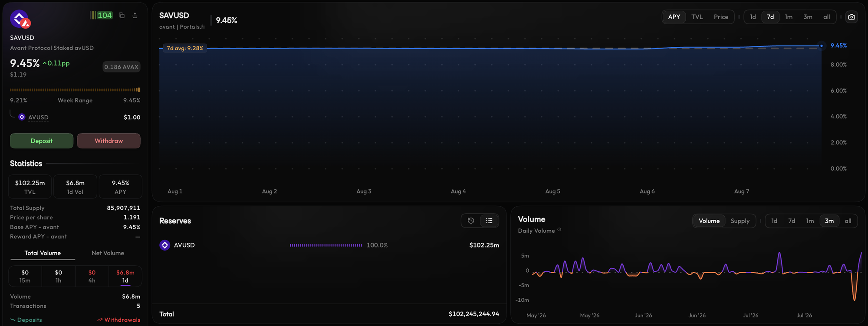Select 15m total volume interval
The width and height of the screenshot is (868, 326).
tap(25, 276)
